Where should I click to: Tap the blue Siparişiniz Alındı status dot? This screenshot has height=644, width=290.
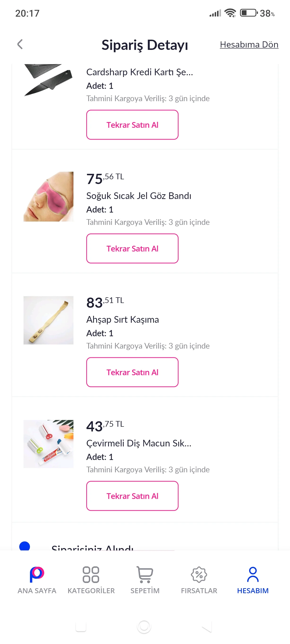tap(24, 546)
